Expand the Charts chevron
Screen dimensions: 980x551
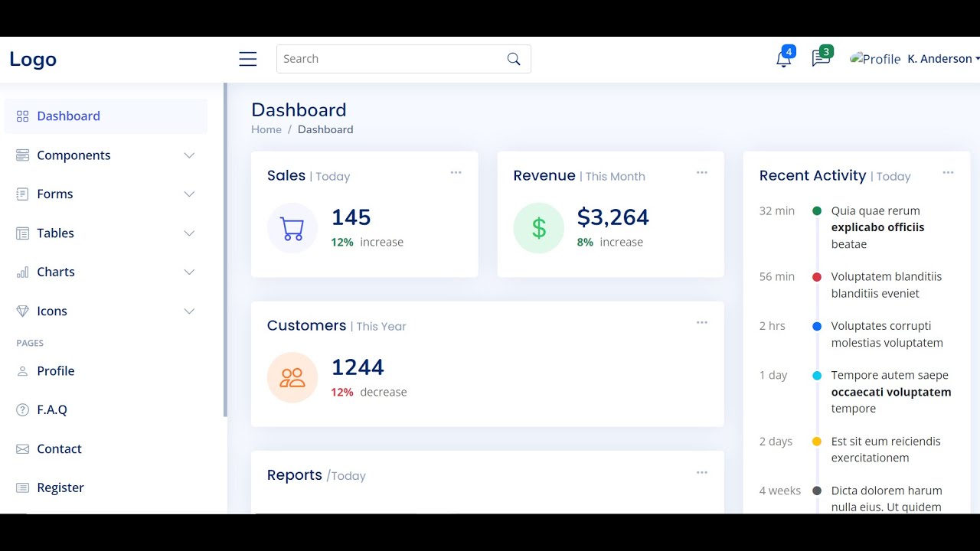pyautogui.click(x=189, y=272)
